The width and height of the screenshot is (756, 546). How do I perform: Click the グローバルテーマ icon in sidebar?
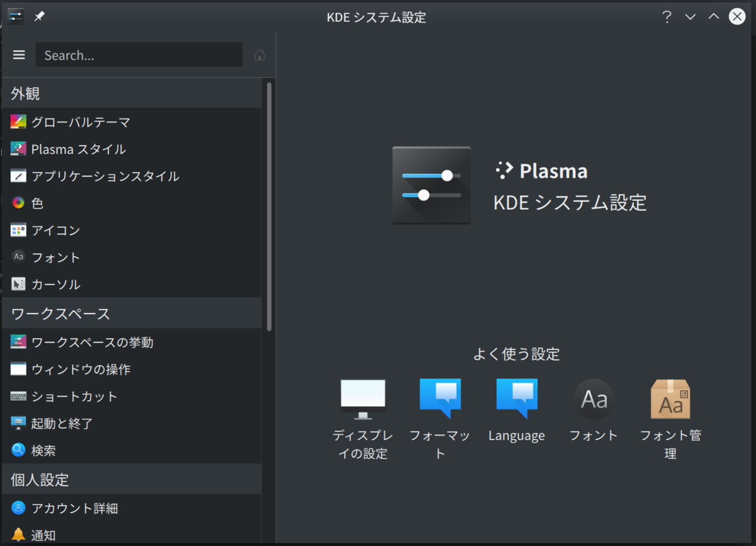18,122
